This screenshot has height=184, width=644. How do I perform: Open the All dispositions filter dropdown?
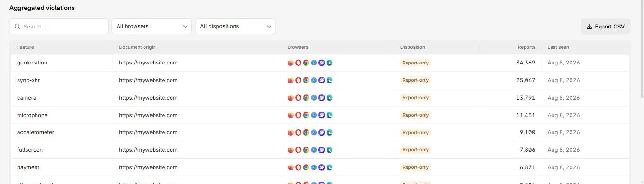point(235,27)
